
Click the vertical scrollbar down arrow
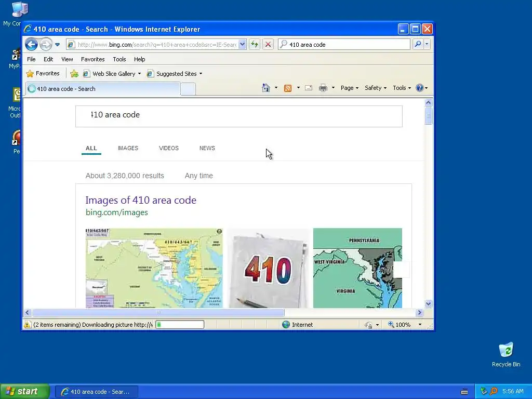pyautogui.click(x=428, y=303)
